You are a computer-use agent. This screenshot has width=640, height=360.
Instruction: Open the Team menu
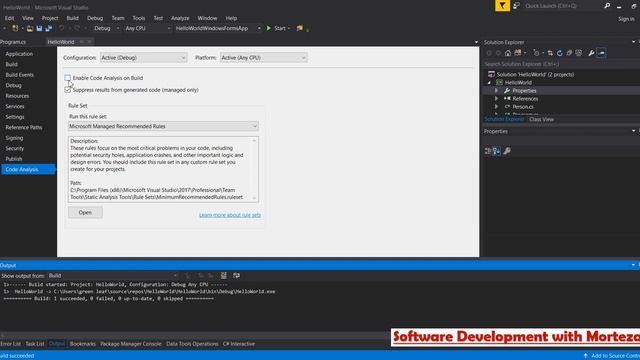118,18
